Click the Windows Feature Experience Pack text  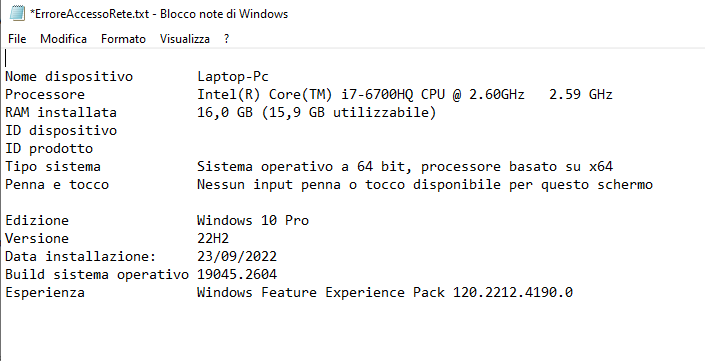point(321,292)
